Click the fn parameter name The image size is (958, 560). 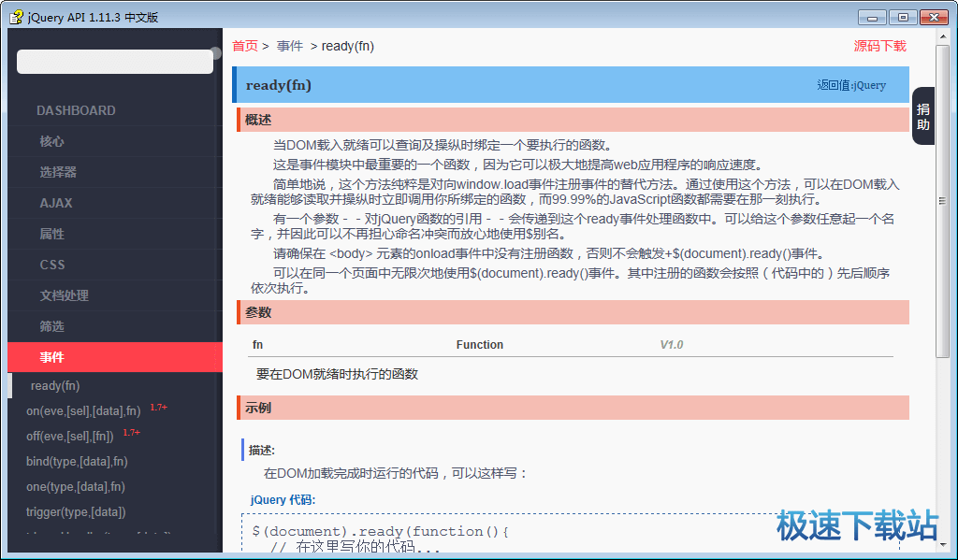258,345
